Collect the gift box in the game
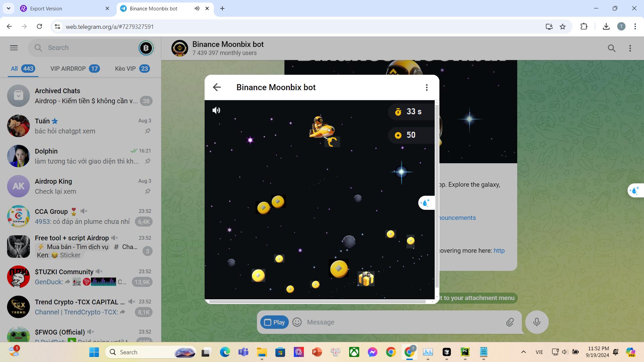 (366, 279)
